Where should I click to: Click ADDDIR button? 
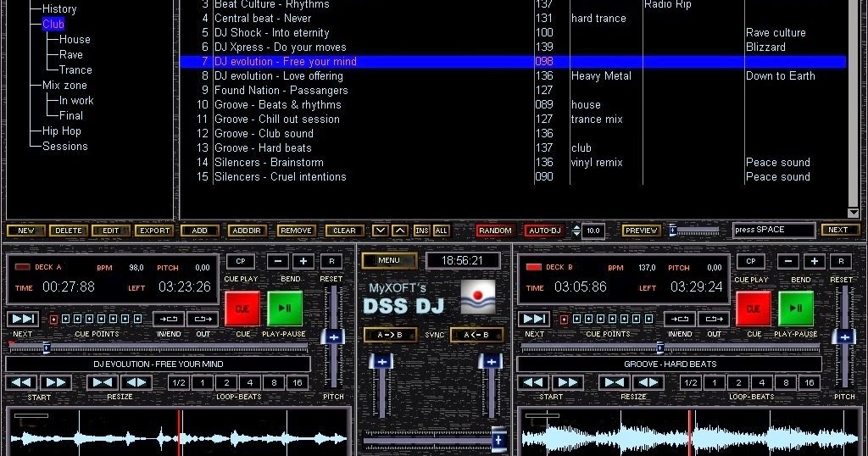click(247, 231)
